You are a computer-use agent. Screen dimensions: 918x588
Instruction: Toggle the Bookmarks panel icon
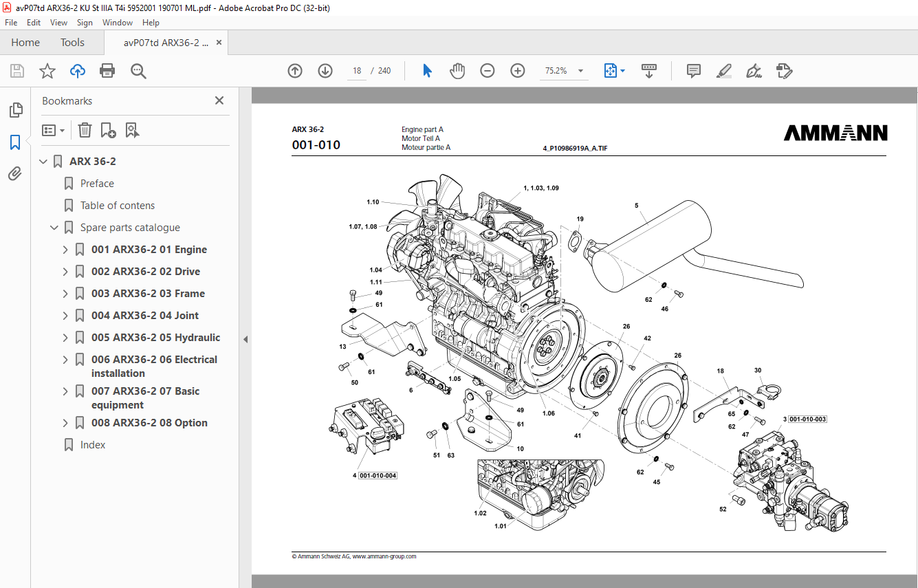tap(15, 142)
